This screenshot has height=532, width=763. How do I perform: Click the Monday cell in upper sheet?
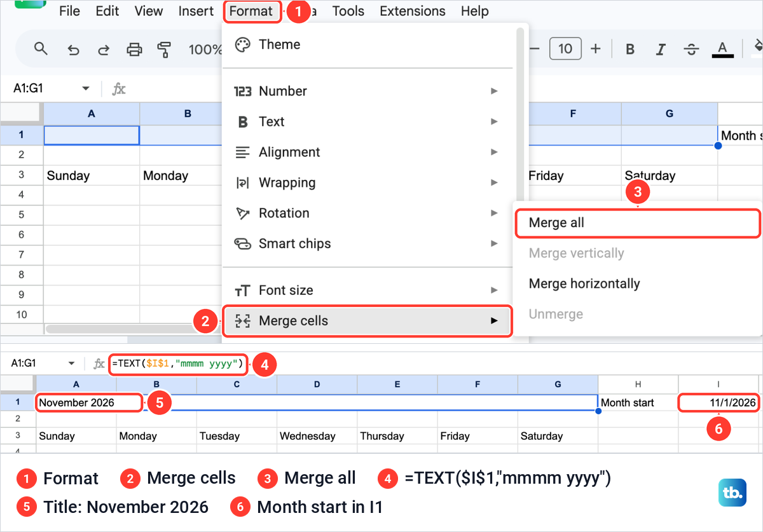[x=181, y=175]
